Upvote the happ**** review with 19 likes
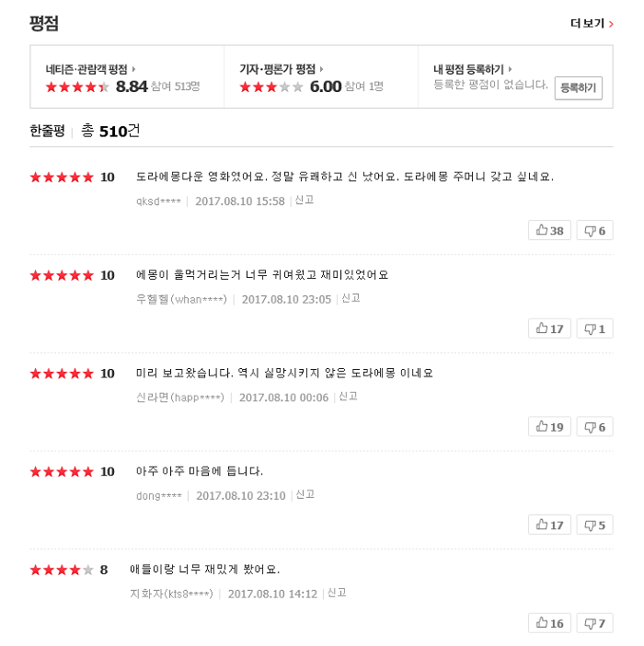 (x=549, y=426)
